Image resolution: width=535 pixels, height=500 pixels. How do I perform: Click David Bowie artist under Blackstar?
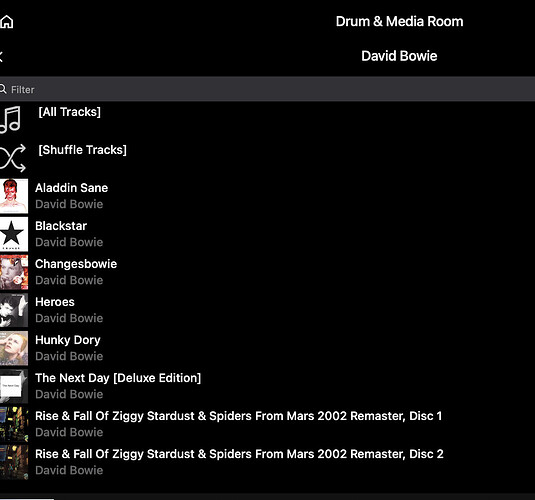(69, 242)
